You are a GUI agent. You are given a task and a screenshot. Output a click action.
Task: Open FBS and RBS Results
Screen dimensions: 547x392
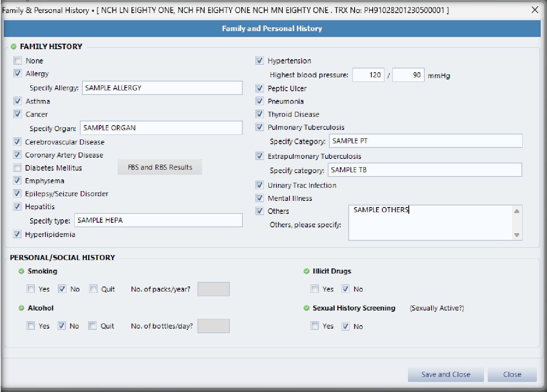point(160,167)
